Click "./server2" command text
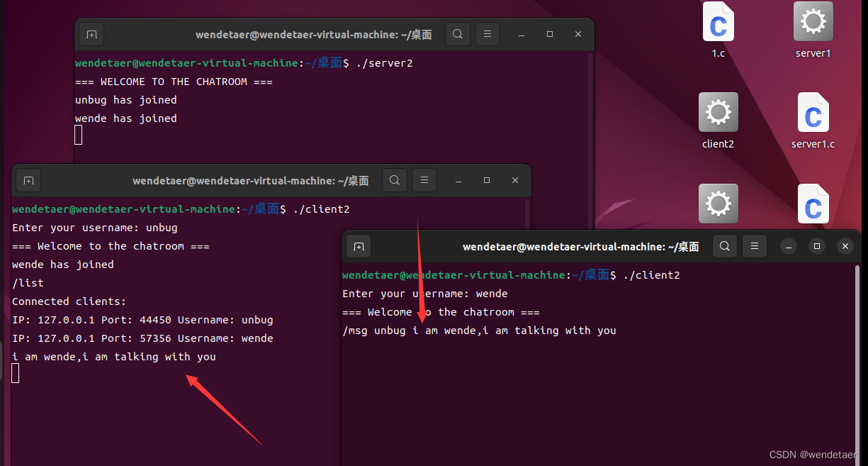This screenshot has width=868, height=466. [x=384, y=63]
